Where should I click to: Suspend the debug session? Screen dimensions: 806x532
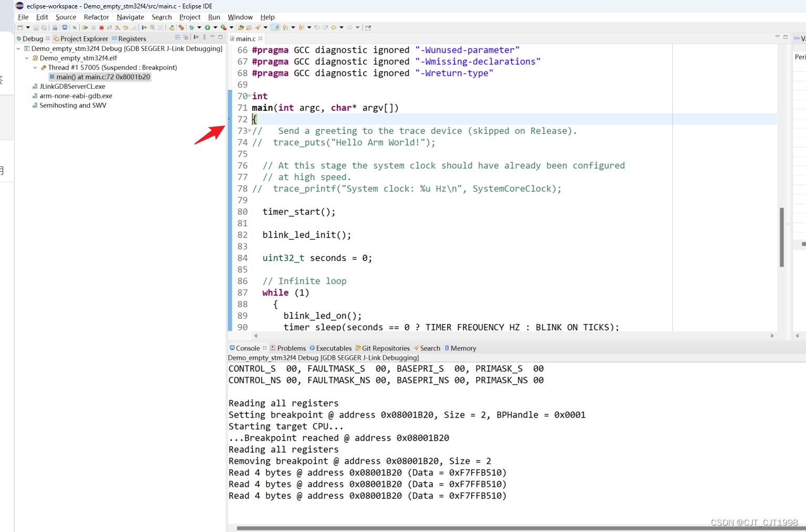coord(94,27)
